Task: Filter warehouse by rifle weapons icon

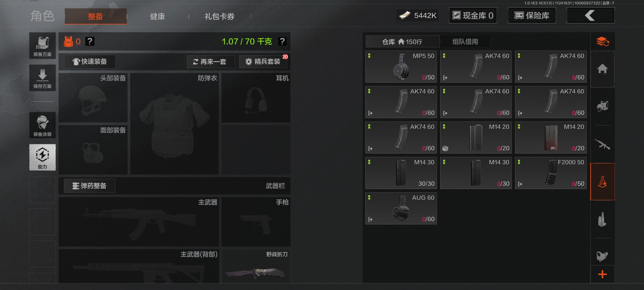Action: click(603, 144)
